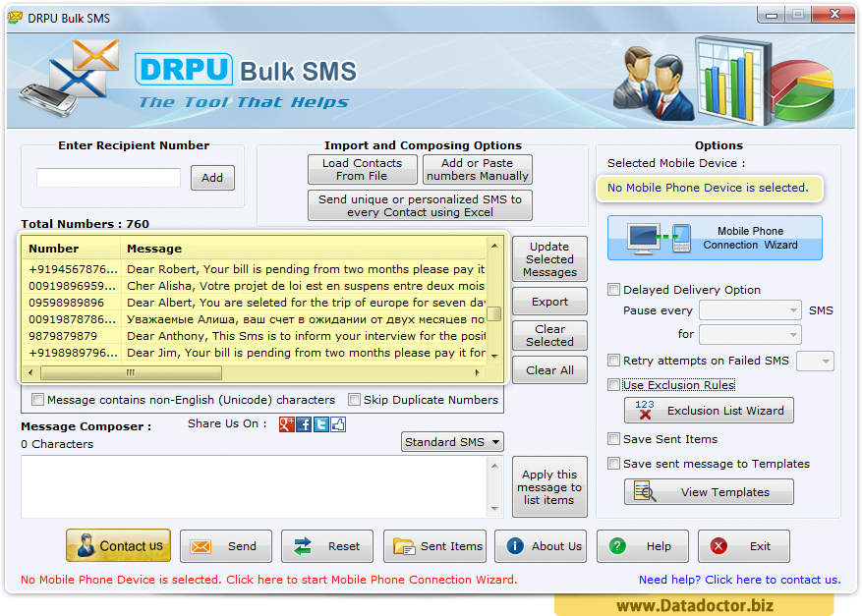Click the Clear Selected button
This screenshot has height=616, width=862.
(549, 335)
